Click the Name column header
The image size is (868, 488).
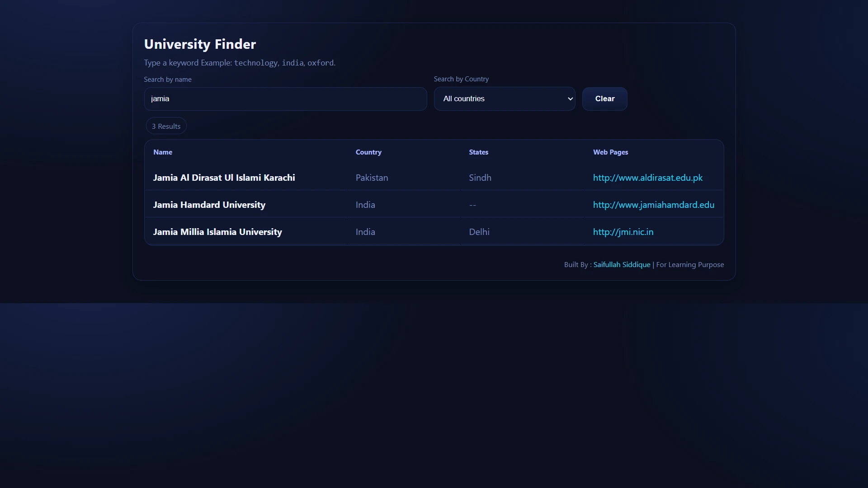coord(163,152)
